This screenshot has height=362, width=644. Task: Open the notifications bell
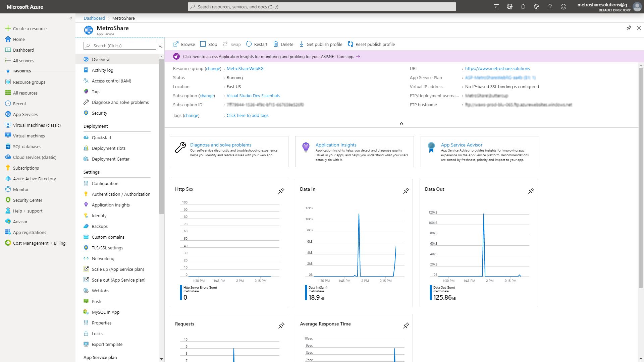point(523,7)
